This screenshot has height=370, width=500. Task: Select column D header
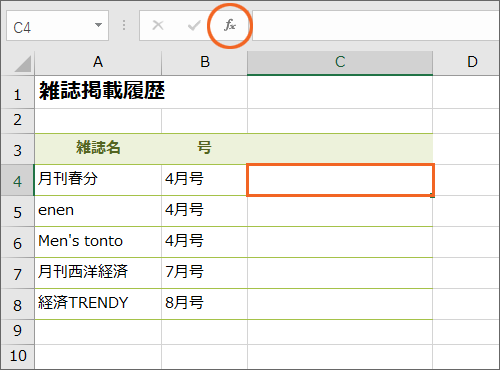click(x=467, y=63)
